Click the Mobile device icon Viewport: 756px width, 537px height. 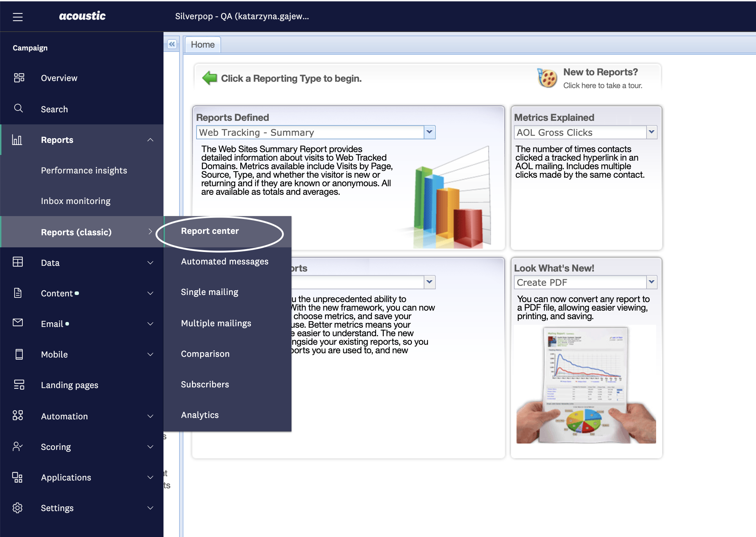(x=19, y=354)
